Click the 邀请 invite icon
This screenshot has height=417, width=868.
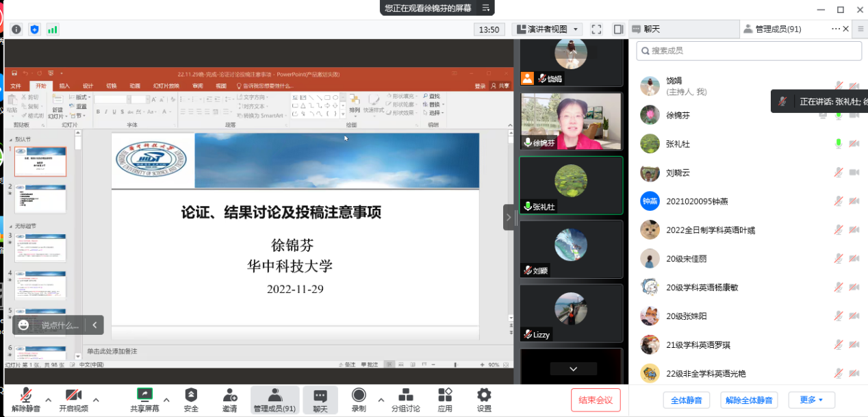(x=229, y=395)
